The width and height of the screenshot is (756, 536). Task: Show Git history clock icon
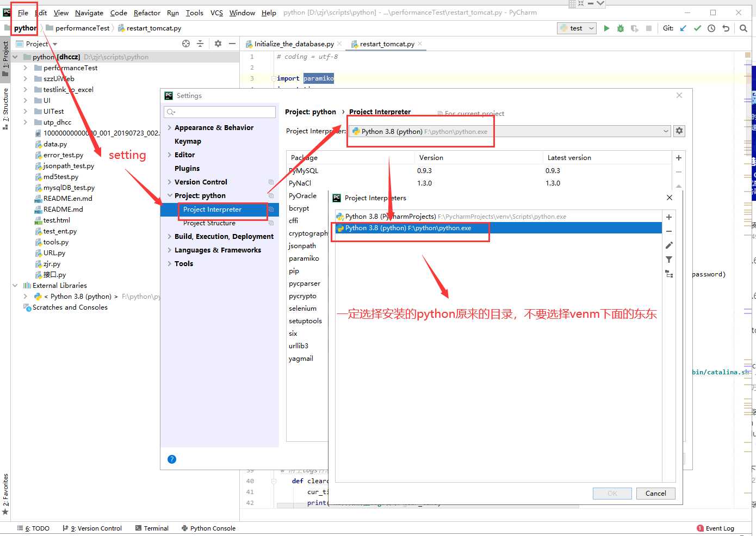click(x=711, y=28)
